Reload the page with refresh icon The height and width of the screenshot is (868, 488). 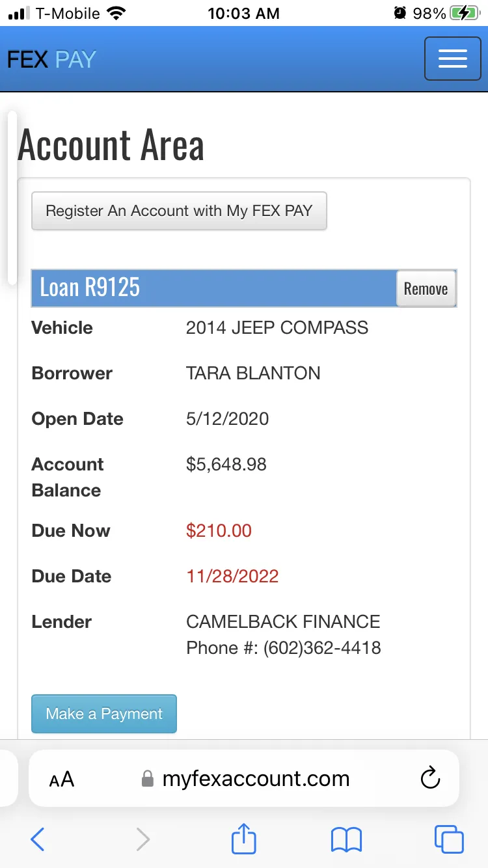tap(430, 778)
